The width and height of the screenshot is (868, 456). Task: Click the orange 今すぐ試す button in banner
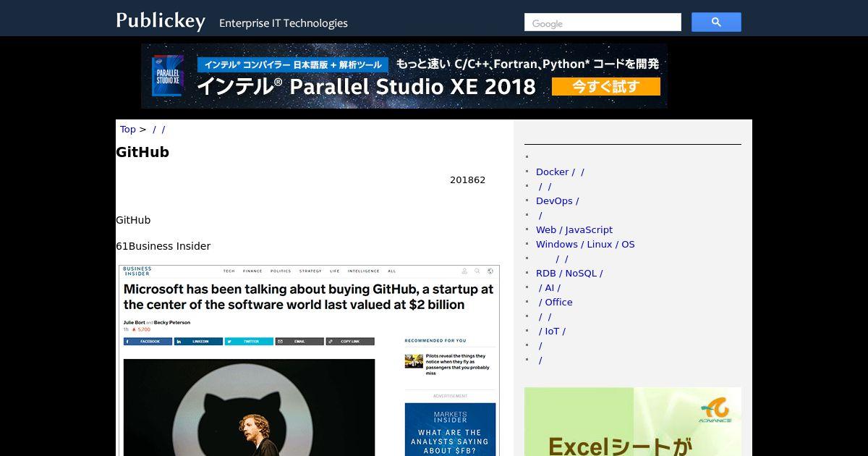pos(606,87)
